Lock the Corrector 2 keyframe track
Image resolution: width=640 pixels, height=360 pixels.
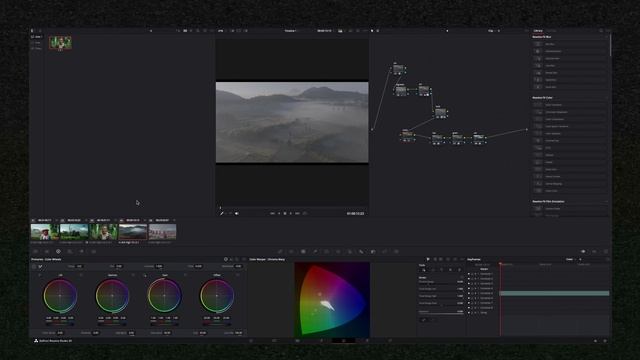[x=472, y=279]
